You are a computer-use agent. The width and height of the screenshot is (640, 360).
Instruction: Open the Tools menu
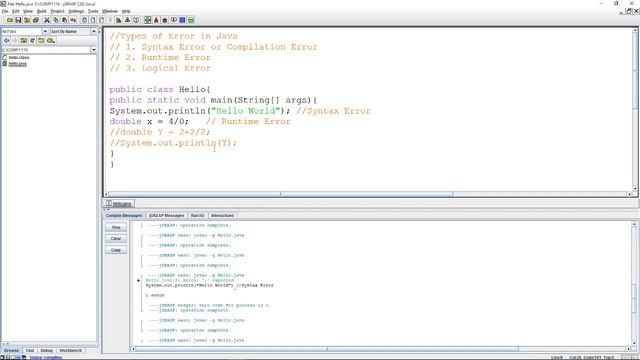[x=93, y=11]
